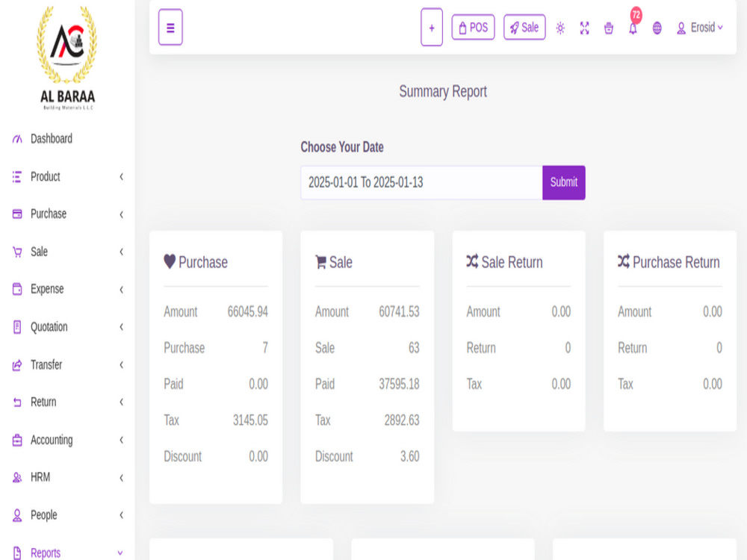The image size is (747, 560).
Task: Expand the Sale chevron in sidebar
Action: coord(122,252)
